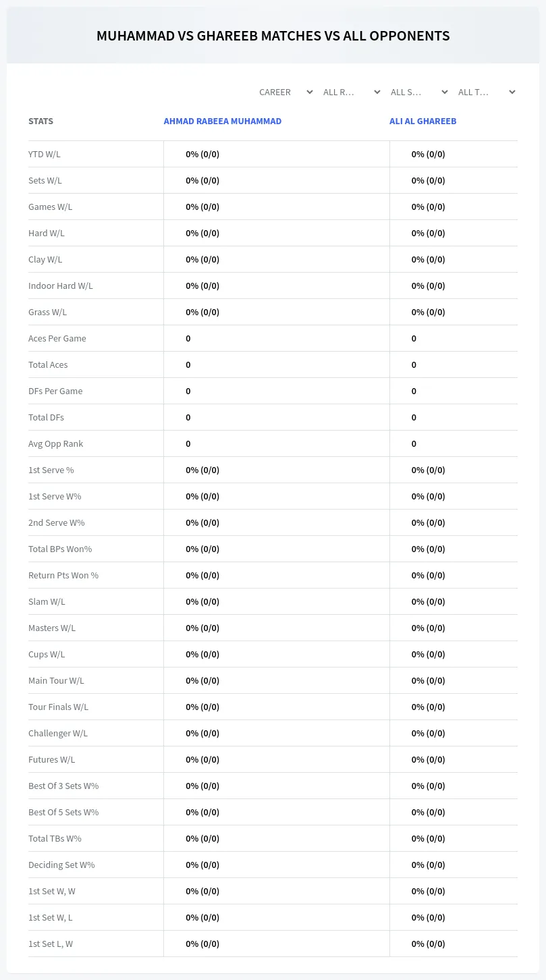Screen dimensions: 546x980
Task: Select the Deciding Set W% row label
Action: pos(61,865)
